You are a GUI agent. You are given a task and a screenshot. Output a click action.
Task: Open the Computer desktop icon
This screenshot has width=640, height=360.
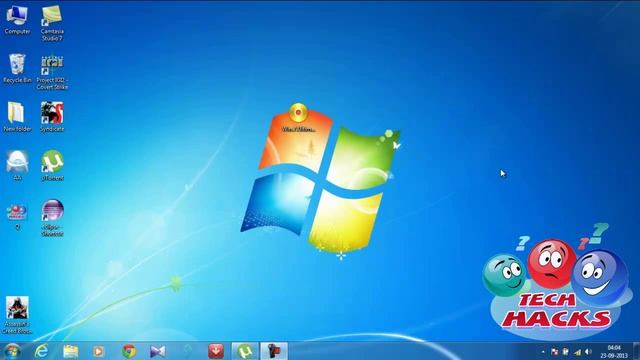(x=17, y=20)
